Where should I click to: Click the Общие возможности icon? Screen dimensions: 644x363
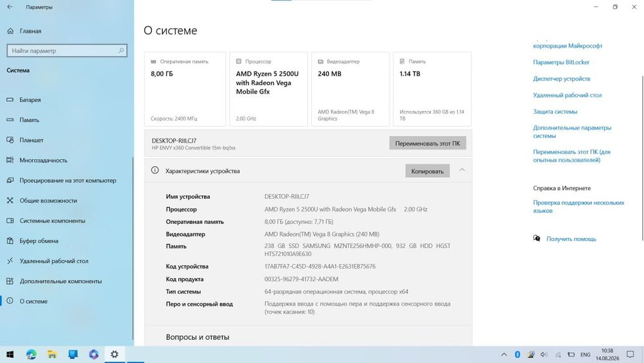10,201
